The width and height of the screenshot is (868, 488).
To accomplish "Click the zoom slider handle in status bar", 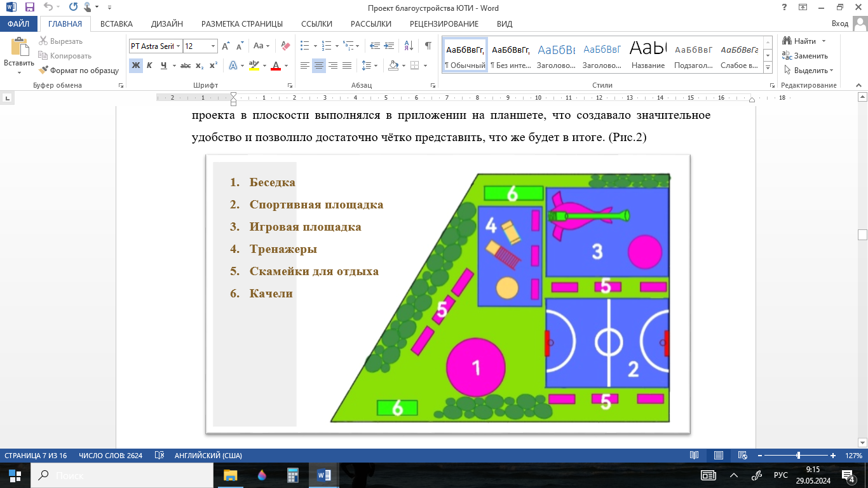I will [x=798, y=456].
